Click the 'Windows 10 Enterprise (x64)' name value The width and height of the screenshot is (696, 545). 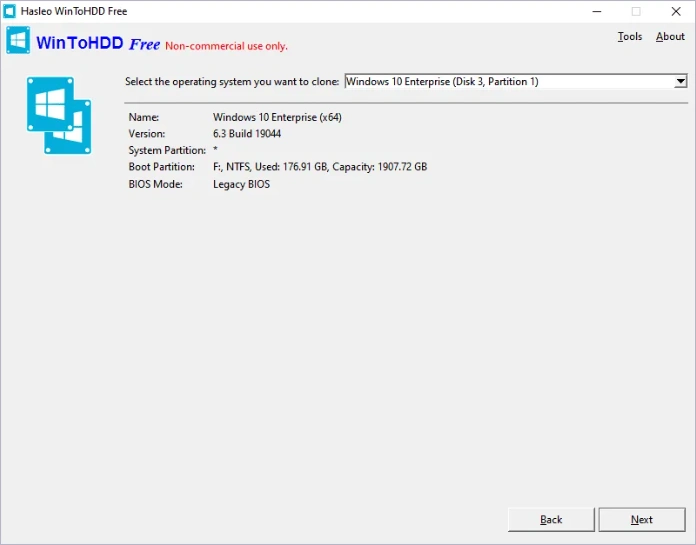pos(277,117)
